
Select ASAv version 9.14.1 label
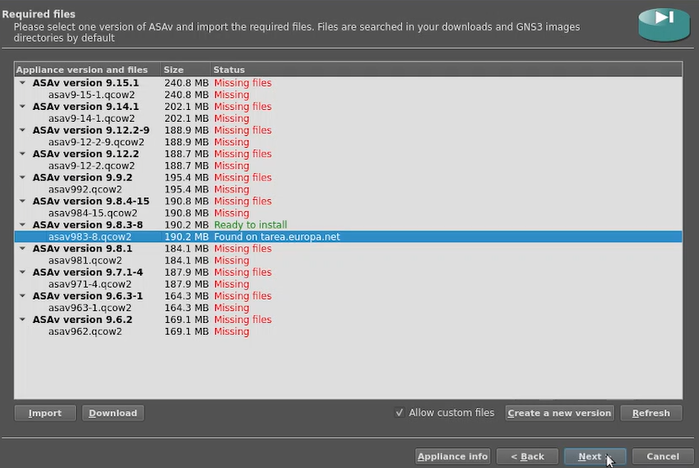point(86,107)
